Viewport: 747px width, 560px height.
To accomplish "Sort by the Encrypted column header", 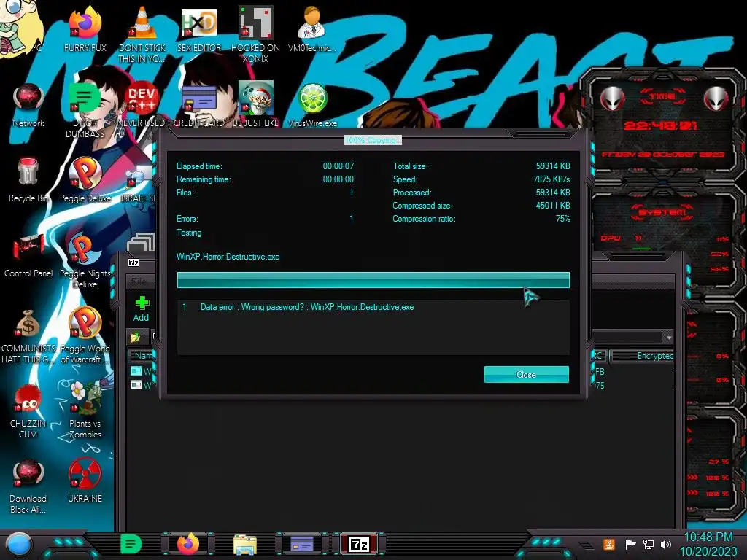I will pos(644,356).
